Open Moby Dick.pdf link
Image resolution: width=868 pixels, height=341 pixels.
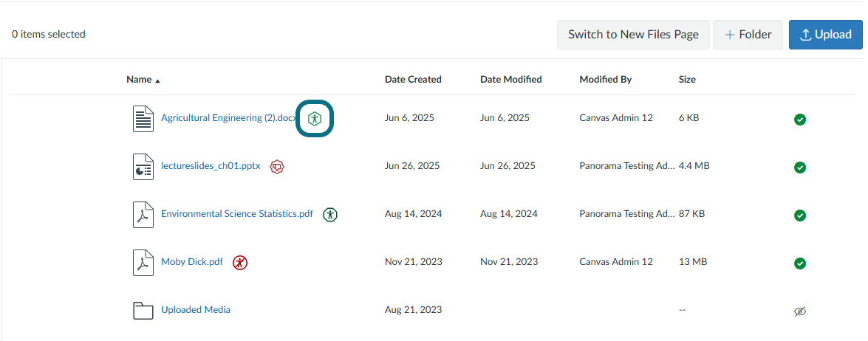coord(191,262)
